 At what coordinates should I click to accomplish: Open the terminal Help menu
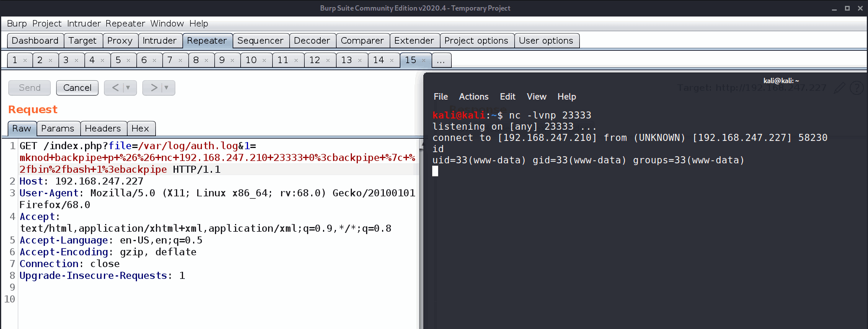[567, 97]
